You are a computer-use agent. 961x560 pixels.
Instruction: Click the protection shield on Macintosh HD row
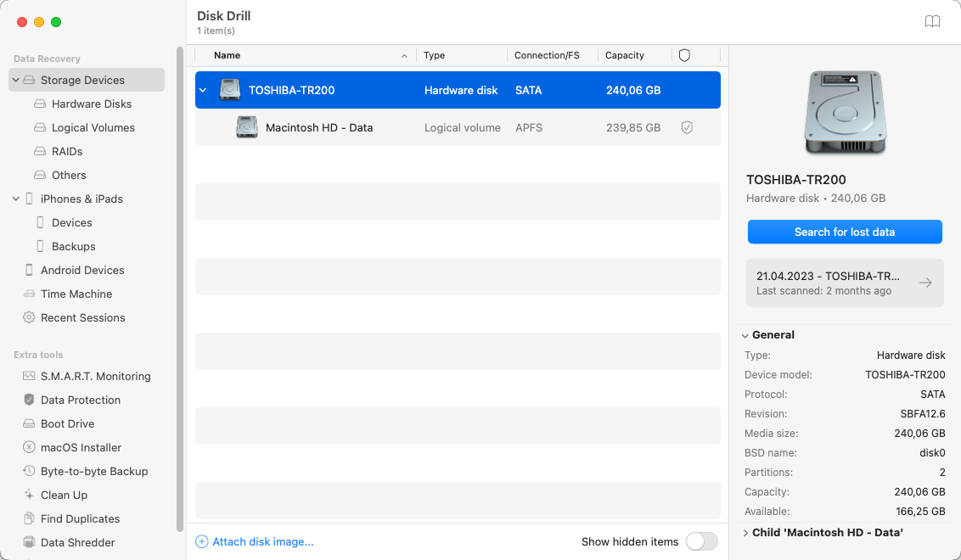[687, 127]
